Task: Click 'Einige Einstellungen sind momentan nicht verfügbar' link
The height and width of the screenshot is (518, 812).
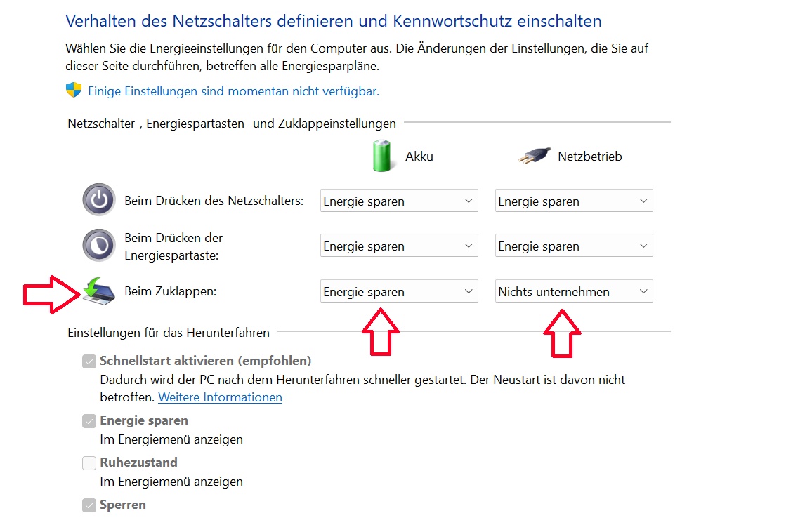Action: point(233,91)
